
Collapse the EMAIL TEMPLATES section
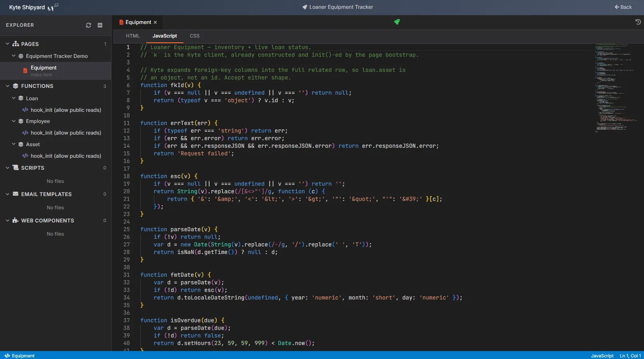(x=7, y=194)
